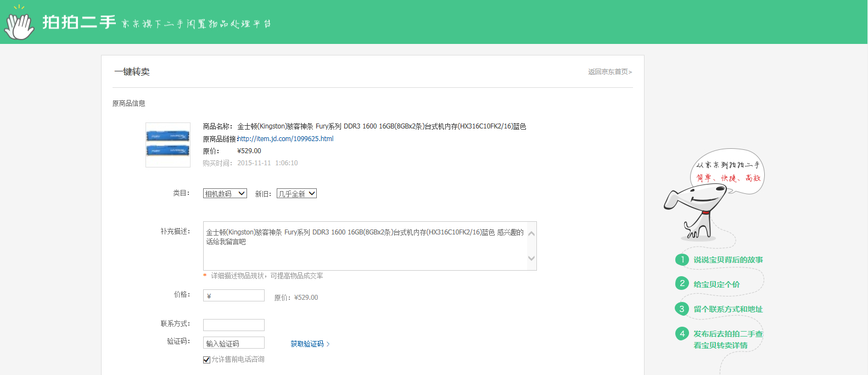The width and height of the screenshot is (868, 375).
Task: Click the hint 详细描述物品现状，可提高物品成交率
Action: [267, 276]
